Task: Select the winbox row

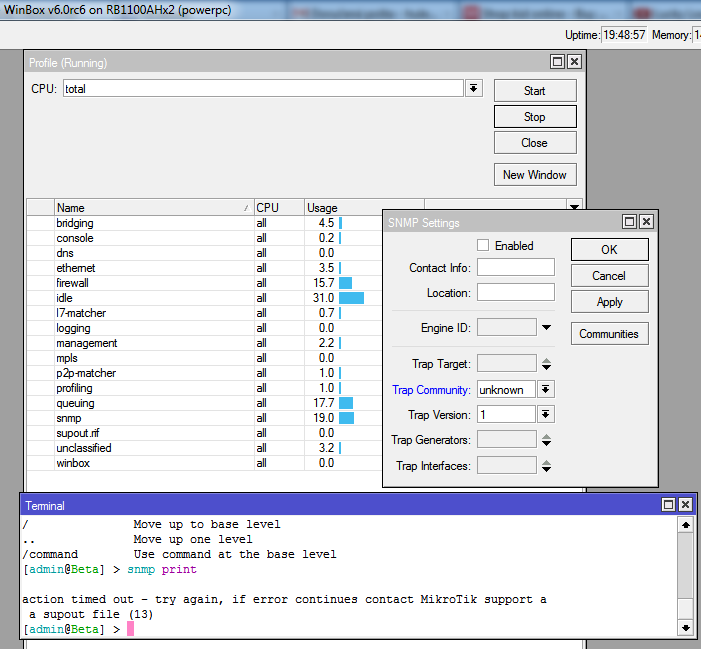Action: click(x=204, y=463)
